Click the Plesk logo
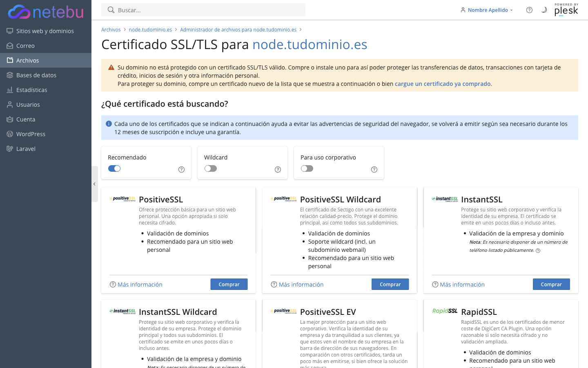This screenshot has height=368, width=588. pos(566,10)
